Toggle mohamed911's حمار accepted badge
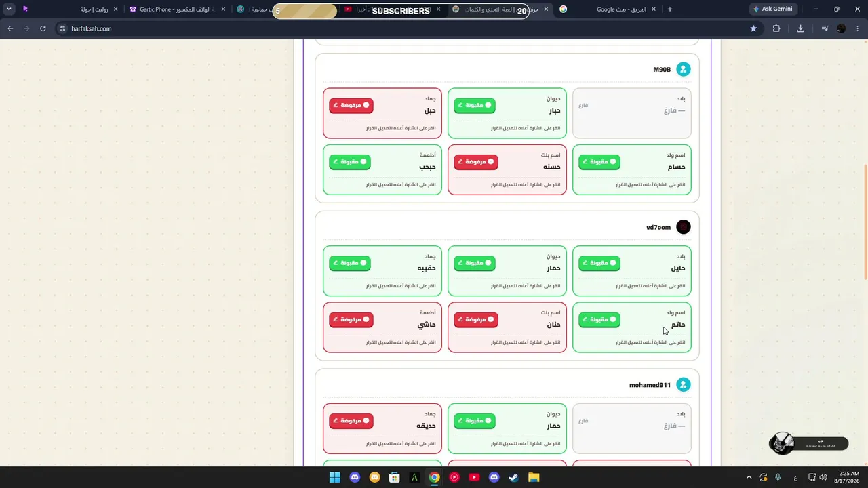Image resolution: width=868 pixels, height=488 pixels. point(475,421)
